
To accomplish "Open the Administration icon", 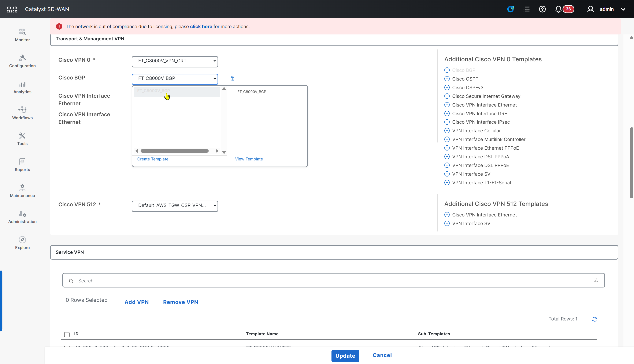I will point(22,214).
